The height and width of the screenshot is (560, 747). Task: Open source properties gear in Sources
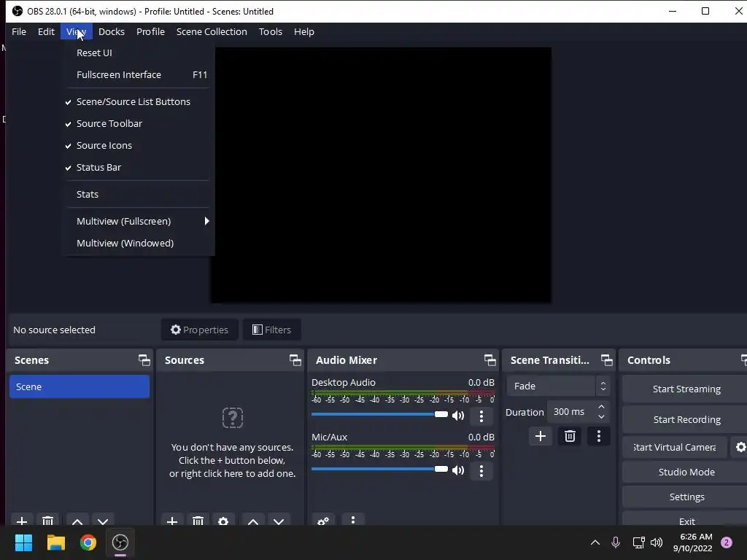click(x=223, y=520)
